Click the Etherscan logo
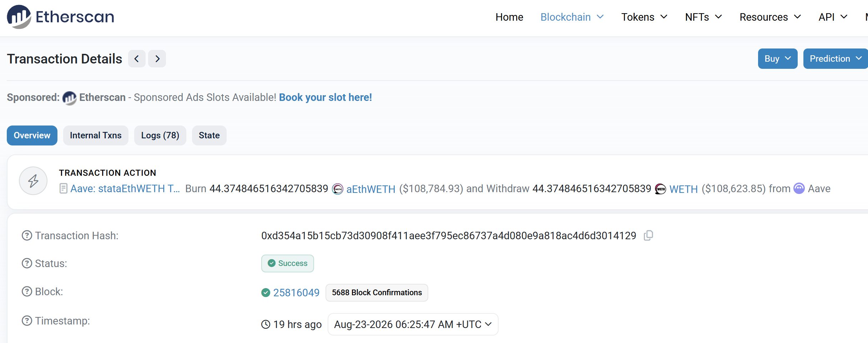This screenshot has width=868, height=343. (60, 17)
